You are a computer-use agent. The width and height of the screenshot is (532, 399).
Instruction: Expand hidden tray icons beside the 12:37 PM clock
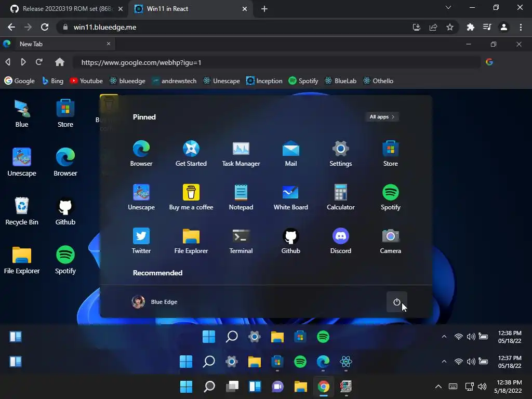coord(444,362)
